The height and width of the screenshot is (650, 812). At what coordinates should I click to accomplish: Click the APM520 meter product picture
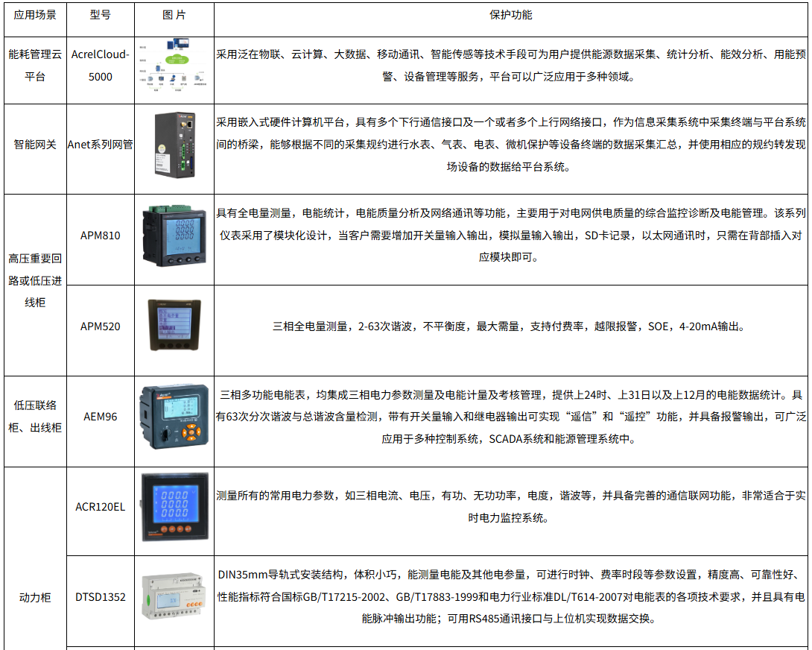coord(174,326)
